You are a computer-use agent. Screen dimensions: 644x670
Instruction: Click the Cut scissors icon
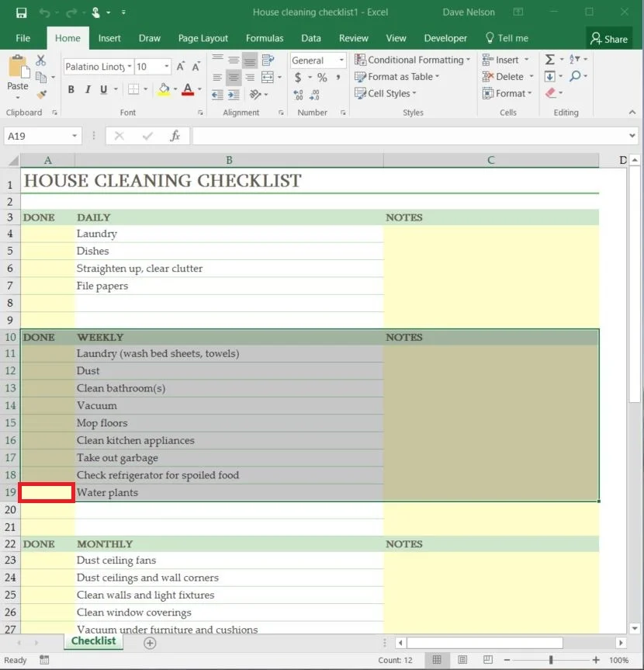(40, 61)
